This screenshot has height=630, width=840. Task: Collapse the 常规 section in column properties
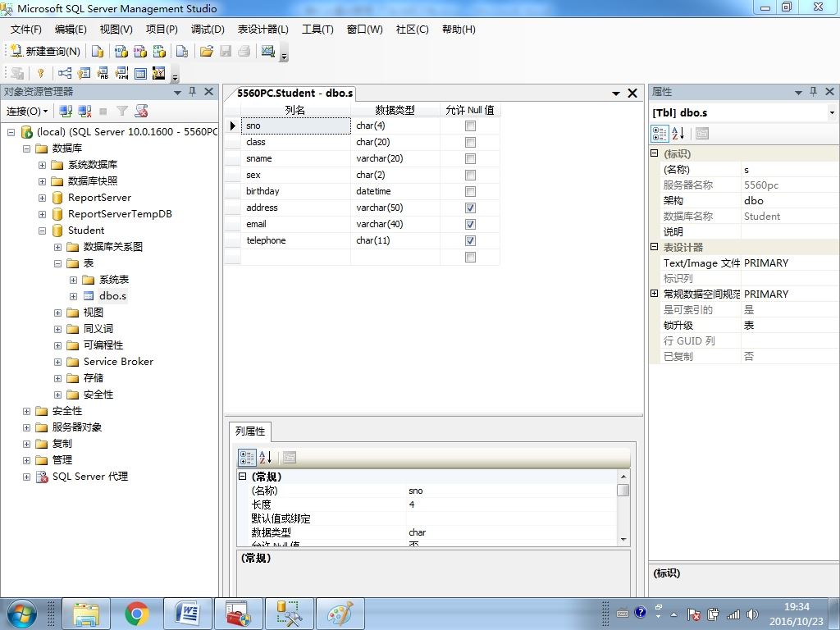242,477
